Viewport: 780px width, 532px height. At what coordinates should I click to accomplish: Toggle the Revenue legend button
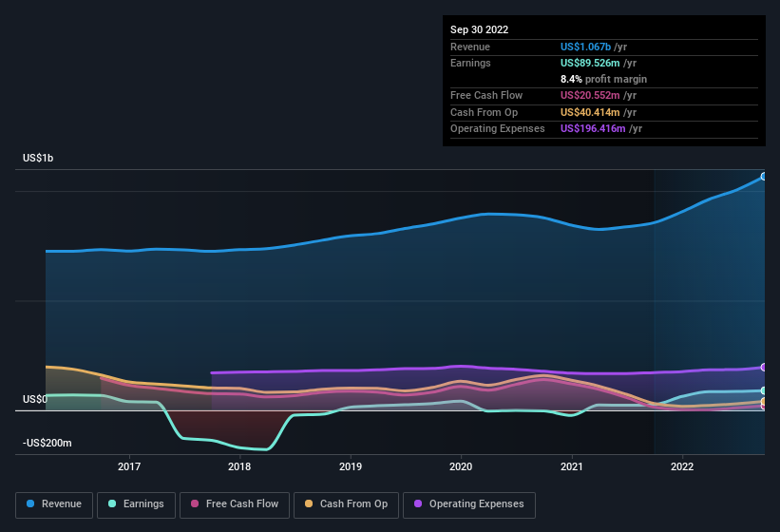pyautogui.click(x=54, y=504)
